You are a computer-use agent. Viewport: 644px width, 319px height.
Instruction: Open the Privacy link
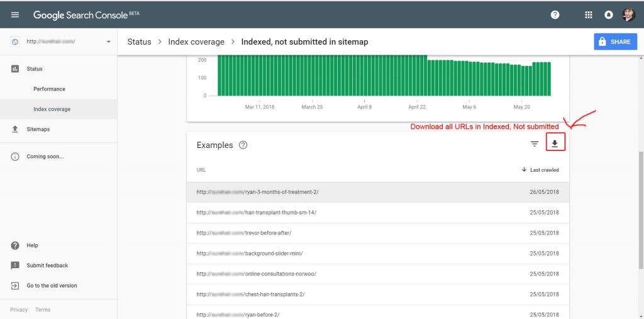19,310
